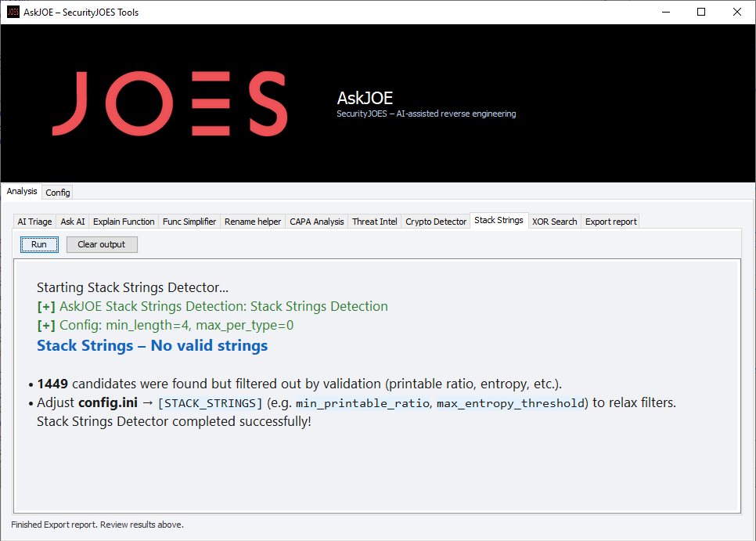Switch to Rename helper tab
Image resolution: width=756 pixels, height=541 pixels.
[x=253, y=222]
